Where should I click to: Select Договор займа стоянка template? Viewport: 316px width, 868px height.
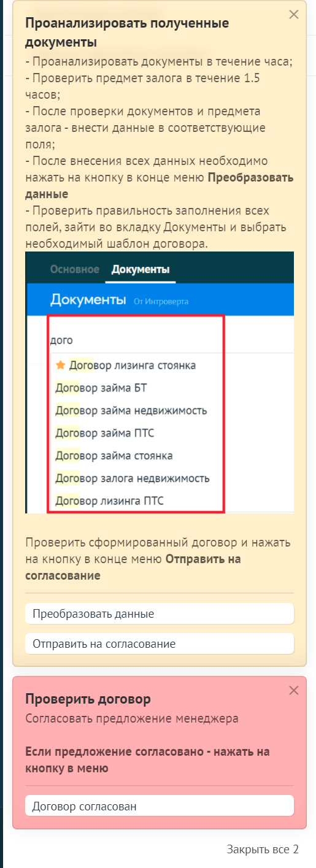tap(114, 456)
